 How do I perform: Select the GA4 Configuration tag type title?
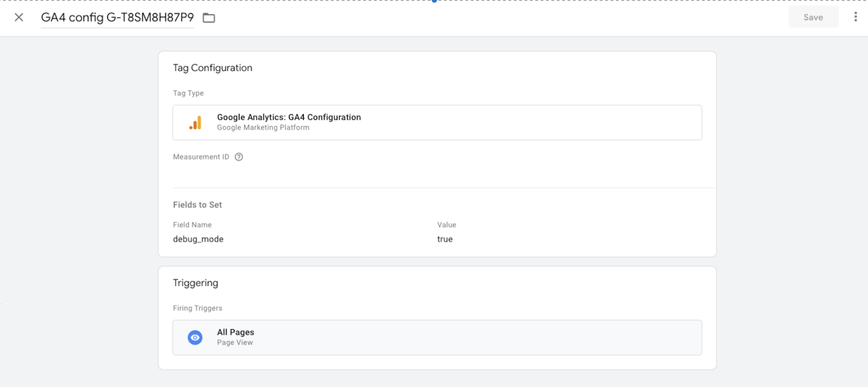coord(289,117)
